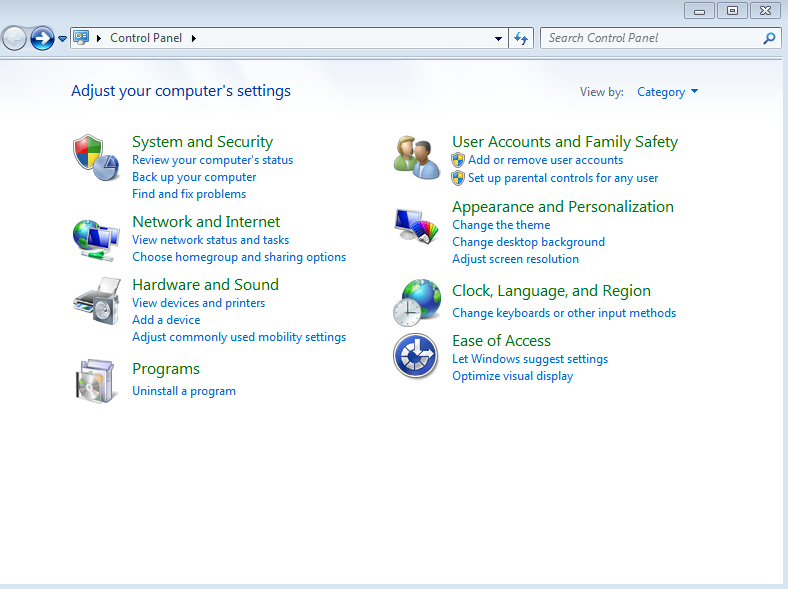Viewport: 788px width, 589px height.
Task: Click the shield icon beside Add or remove user accounts
Action: point(458,160)
